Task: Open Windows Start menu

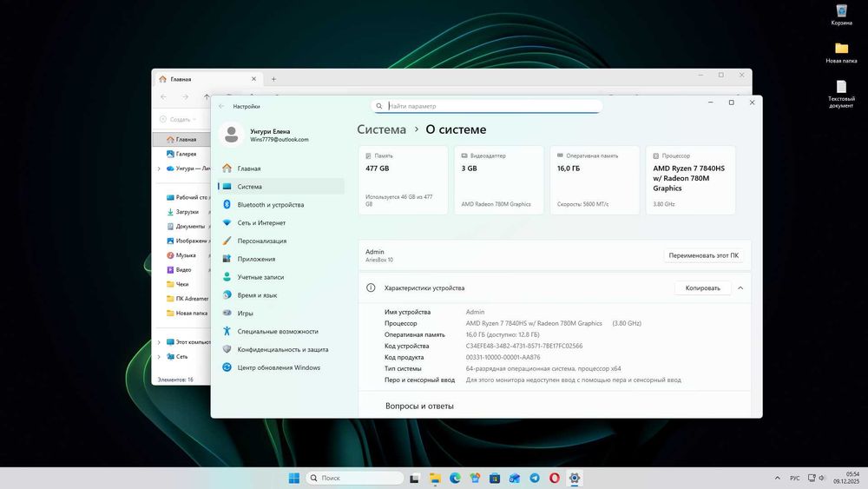Action: tap(294, 478)
